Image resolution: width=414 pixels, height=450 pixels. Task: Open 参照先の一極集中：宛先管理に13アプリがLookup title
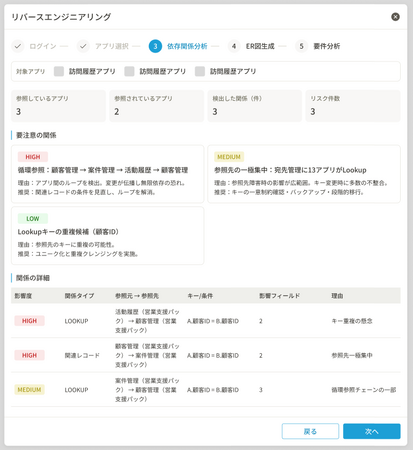pos(290,170)
